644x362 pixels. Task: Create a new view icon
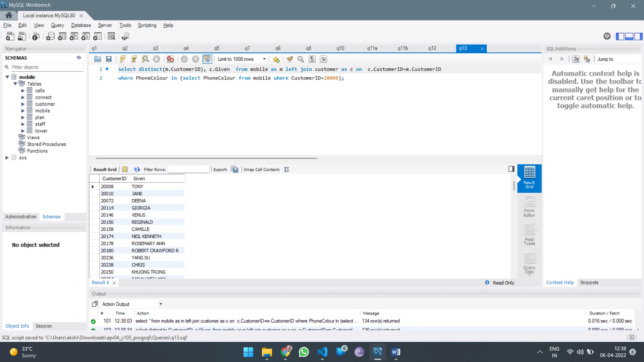74,36
